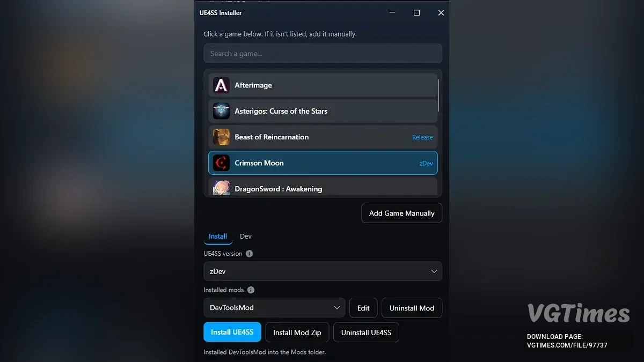
Task: Switch to the Install tab
Action: [218, 237]
